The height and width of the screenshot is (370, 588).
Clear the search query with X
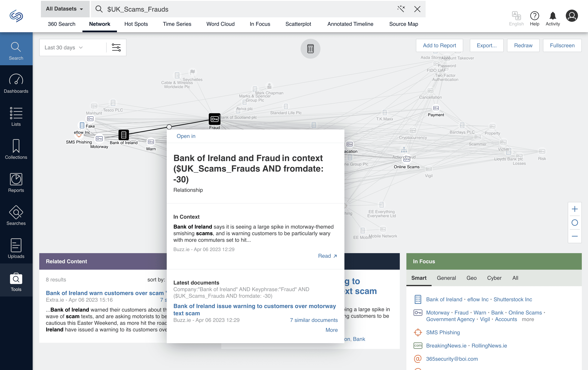(417, 9)
